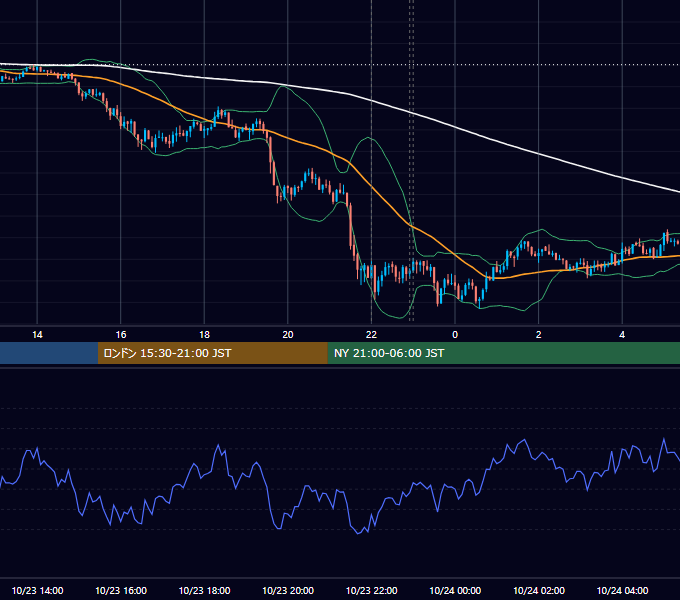Select the NY 21:00-06:00 JST session band

click(503, 353)
